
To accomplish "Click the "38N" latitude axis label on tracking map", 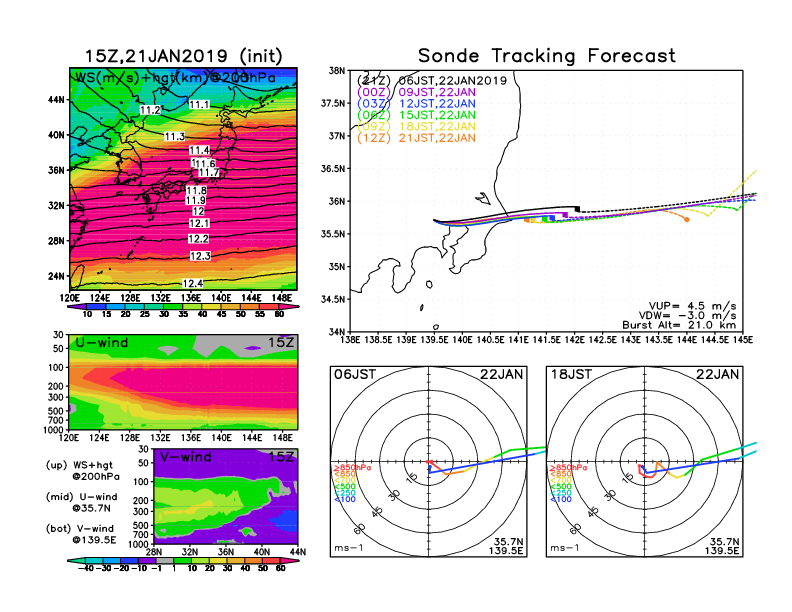I will 337,70.
